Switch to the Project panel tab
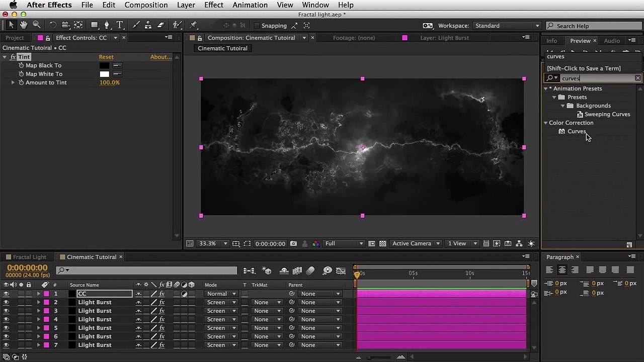Image resolution: width=644 pixels, height=362 pixels. coord(15,38)
